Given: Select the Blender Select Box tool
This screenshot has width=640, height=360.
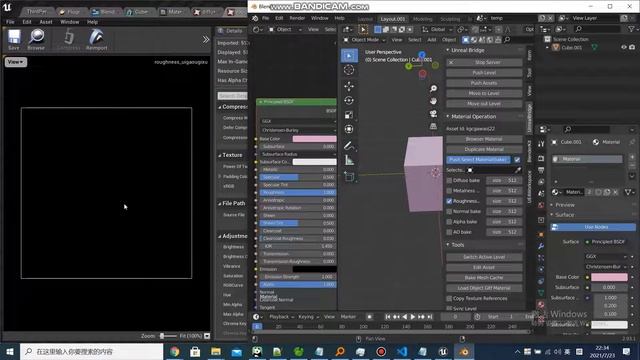Looking at the screenshot, I should click(x=349, y=56).
